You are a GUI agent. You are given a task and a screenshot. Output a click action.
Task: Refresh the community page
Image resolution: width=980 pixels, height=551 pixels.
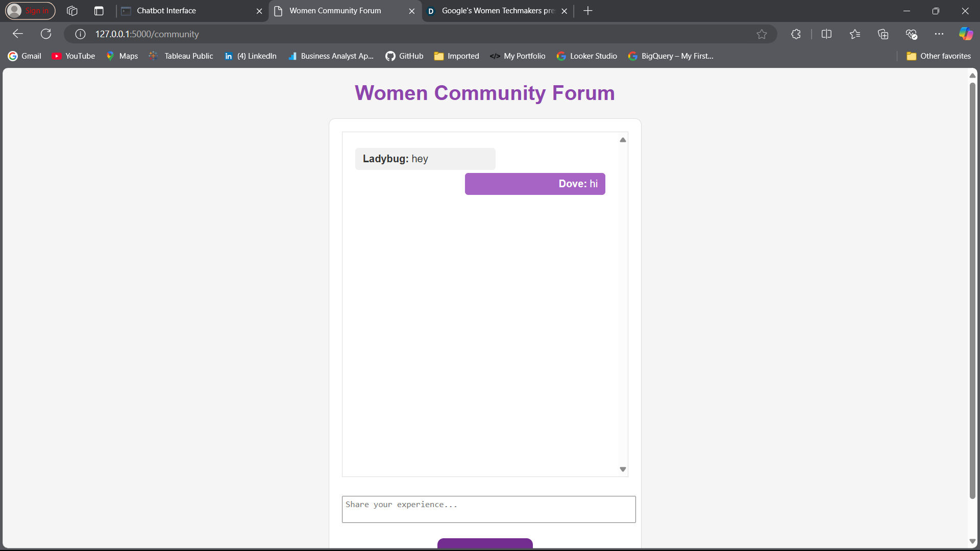[x=46, y=34]
